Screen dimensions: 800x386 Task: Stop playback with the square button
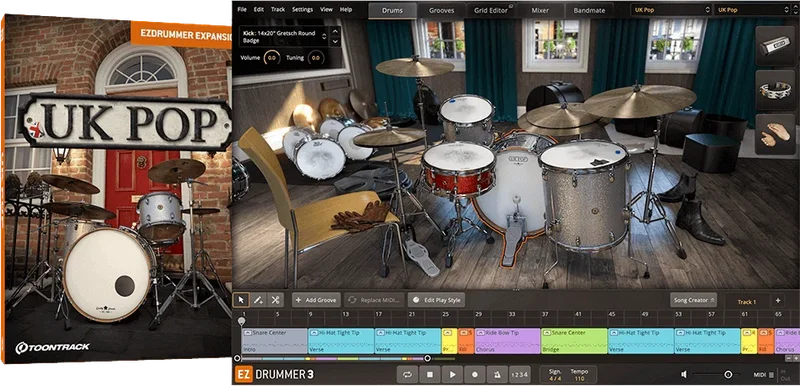pyautogui.click(x=430, y=375)
